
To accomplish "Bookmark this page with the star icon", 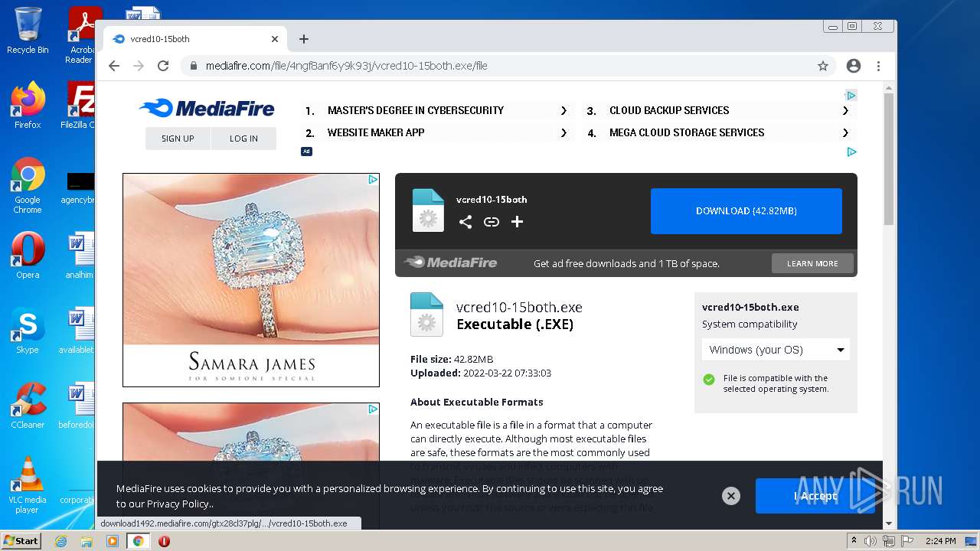I will [x=823, y=66].
